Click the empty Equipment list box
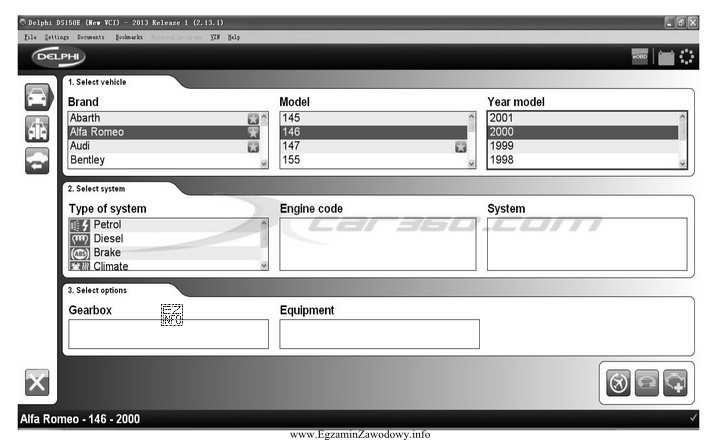The image size is (720, 440). click(379, 334)
